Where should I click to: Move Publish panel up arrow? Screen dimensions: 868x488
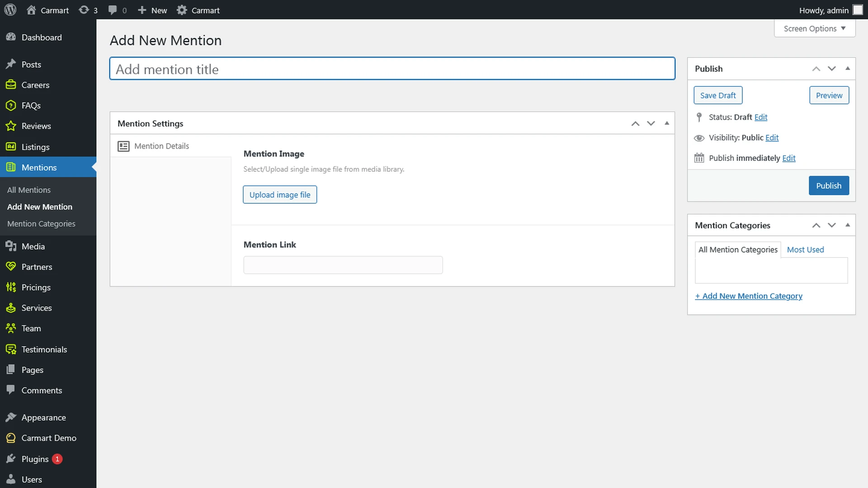[816, 69]
